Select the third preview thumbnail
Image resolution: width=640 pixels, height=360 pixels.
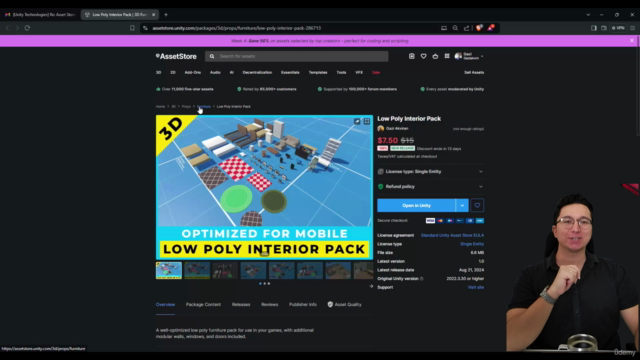[225, 271]
